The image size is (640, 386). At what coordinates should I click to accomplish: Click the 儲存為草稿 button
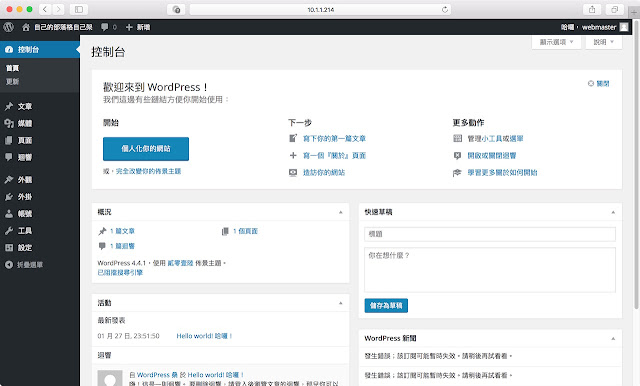(386, 306)
